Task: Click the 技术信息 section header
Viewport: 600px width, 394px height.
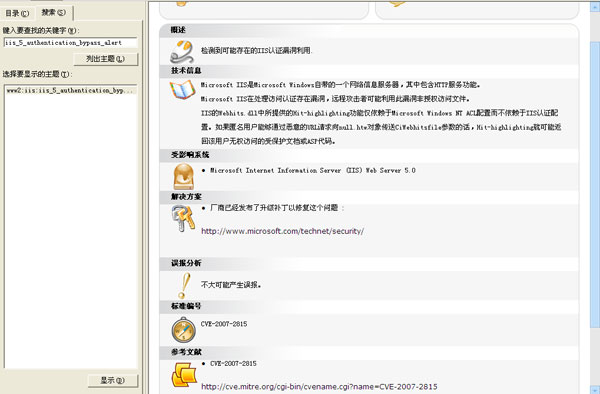Action: pyautogui.click(x=186, y=70)
